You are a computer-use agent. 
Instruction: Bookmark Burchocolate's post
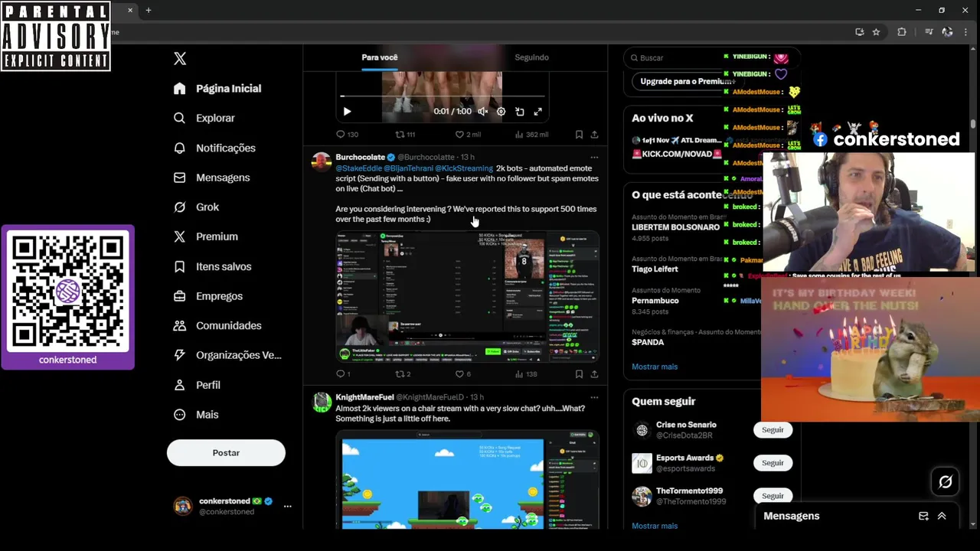pyautogui.click(x=579, y=374)
